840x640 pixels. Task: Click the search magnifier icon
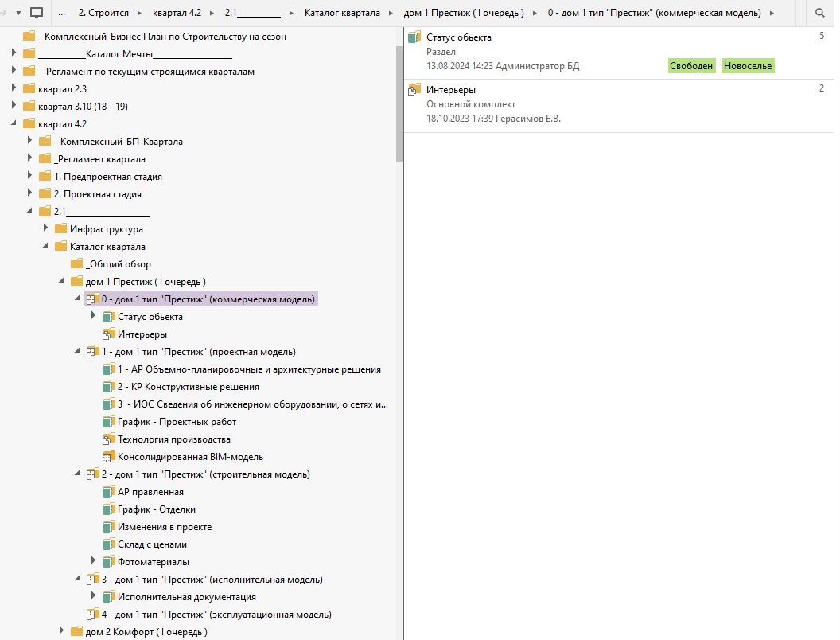(x=820, y=13)
